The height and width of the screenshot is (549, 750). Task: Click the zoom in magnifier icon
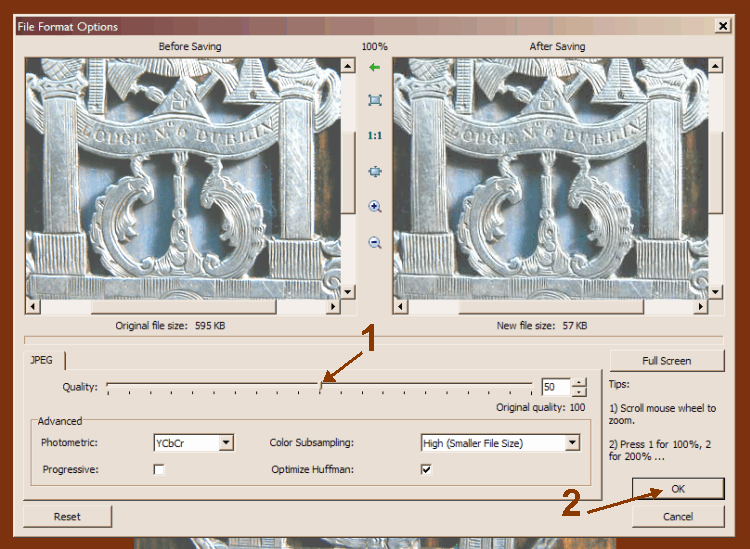pyautogui.click(x=375, y=207)
